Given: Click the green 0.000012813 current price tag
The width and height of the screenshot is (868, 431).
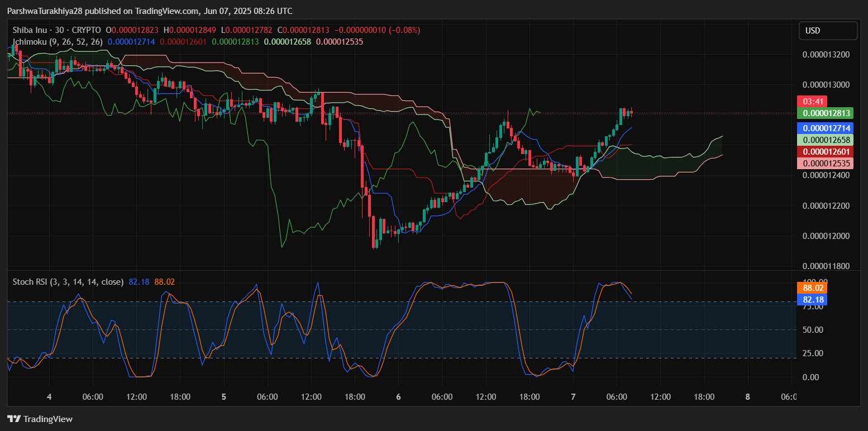Looking at the screenshot, I should coord(826,113).
